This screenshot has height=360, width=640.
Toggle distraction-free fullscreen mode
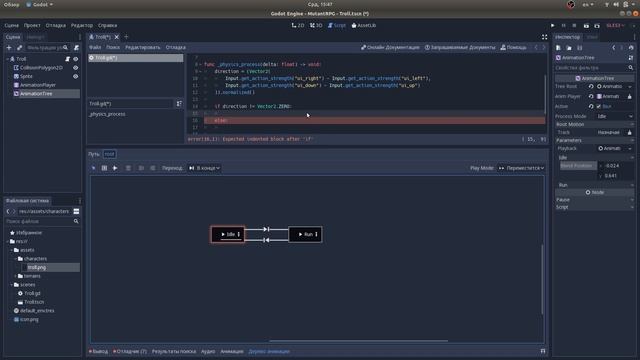click(544, 37)
